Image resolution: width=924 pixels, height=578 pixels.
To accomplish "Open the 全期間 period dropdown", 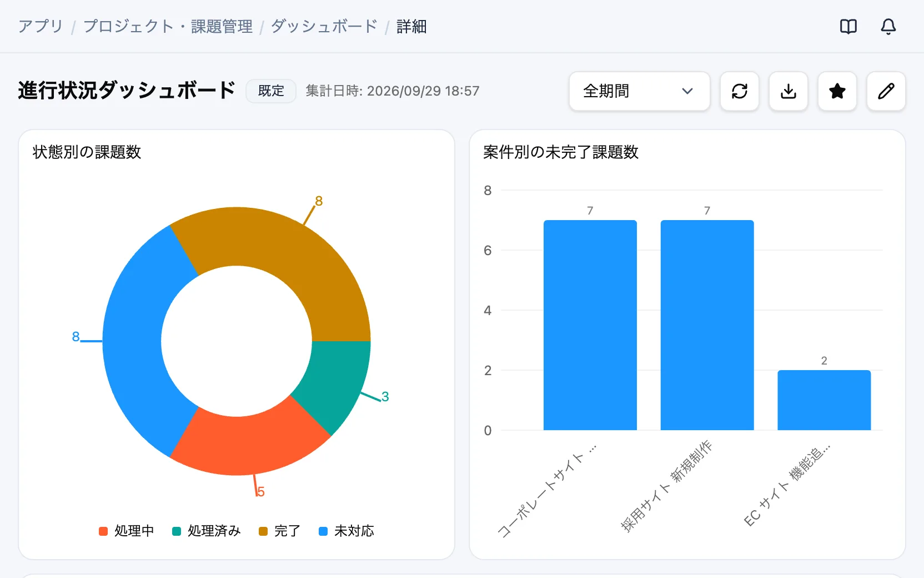I will (639, 91).
